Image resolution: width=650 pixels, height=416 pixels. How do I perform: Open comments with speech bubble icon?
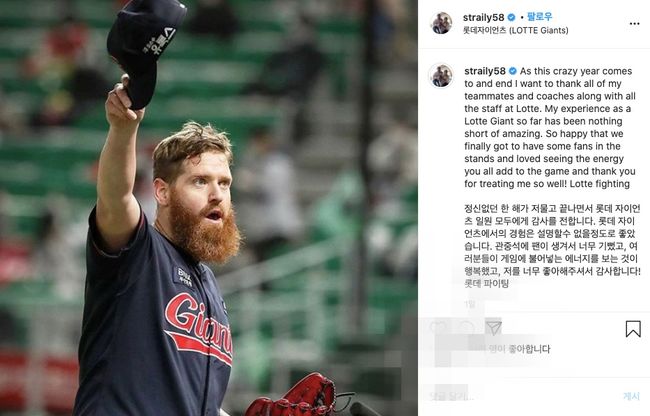(466, 327)
